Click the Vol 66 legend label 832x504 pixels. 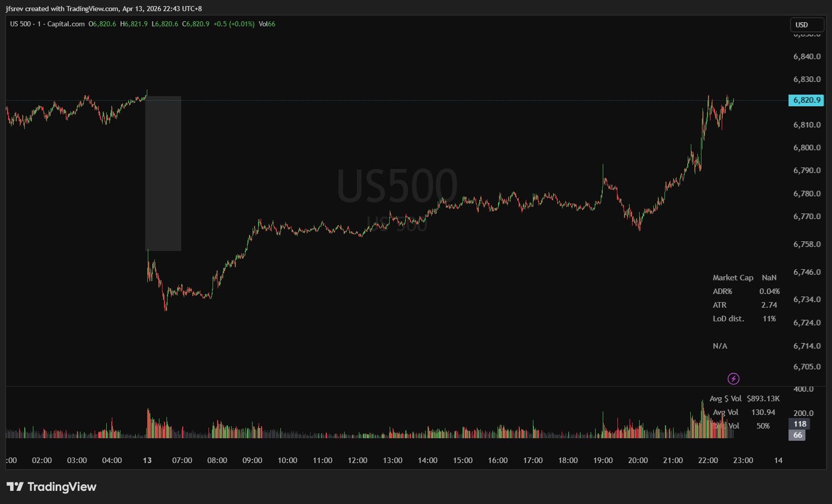[x=267, y=24]
